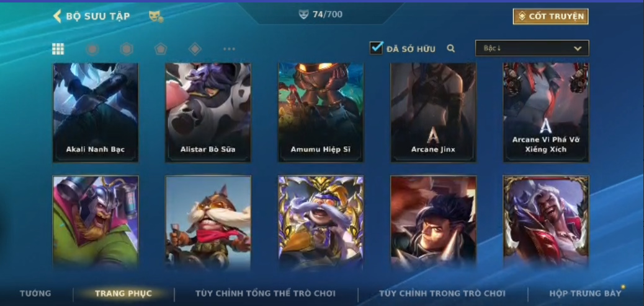This screenshot has width=644, height=306.
Task: Open the three-dots more filters option
Action: point(229,49)
